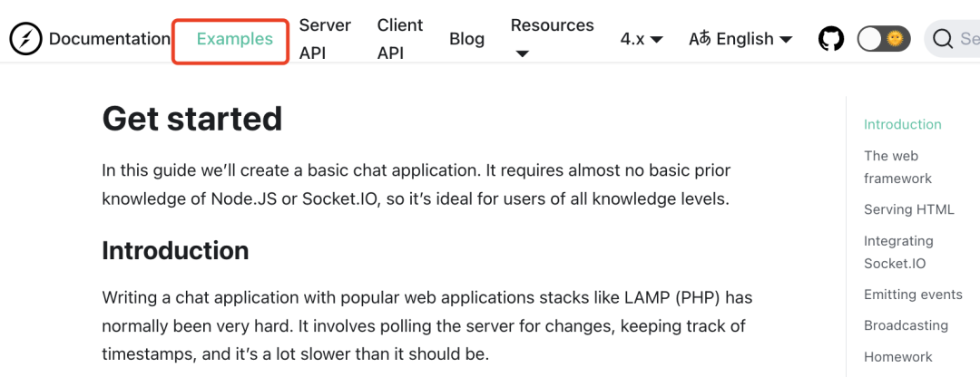The image size is (980, 377).
Task: Open the 4.x version dropdown
Action: pyautogui.click(x=642, y=39)
